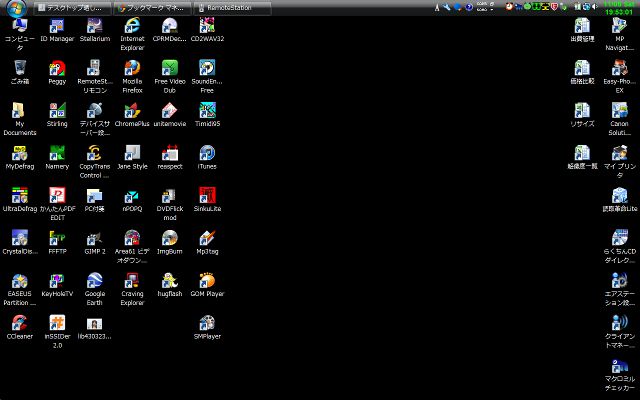
Task: Switch to the デスクトップ taskbar window
Action: pyautogui.click(x=73, y=8)
